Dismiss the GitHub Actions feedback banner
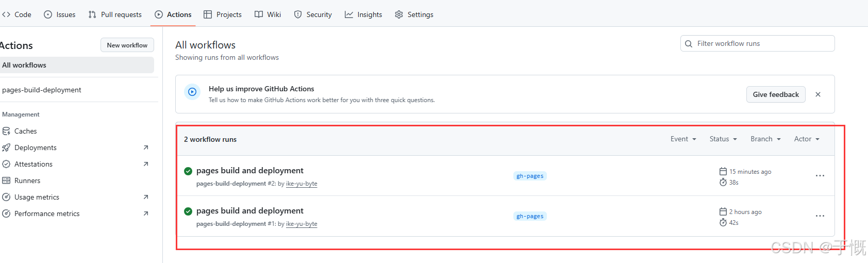 tap(818, 94)
